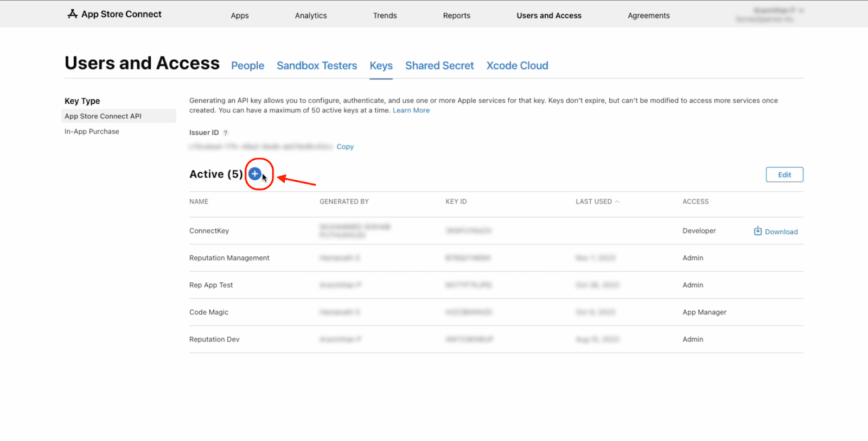Select In-App Purchase key type

click(x=92, y=131)
